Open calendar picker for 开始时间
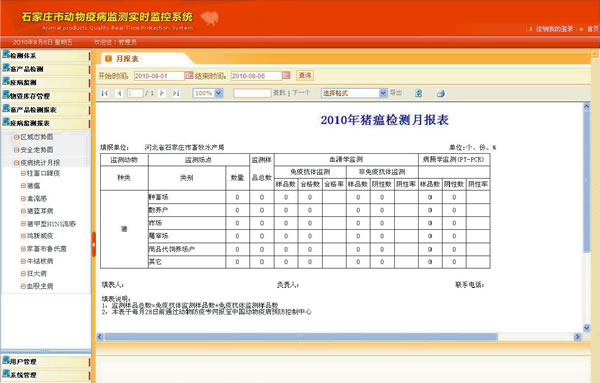 pyautogui.click(x=189, y=75)
